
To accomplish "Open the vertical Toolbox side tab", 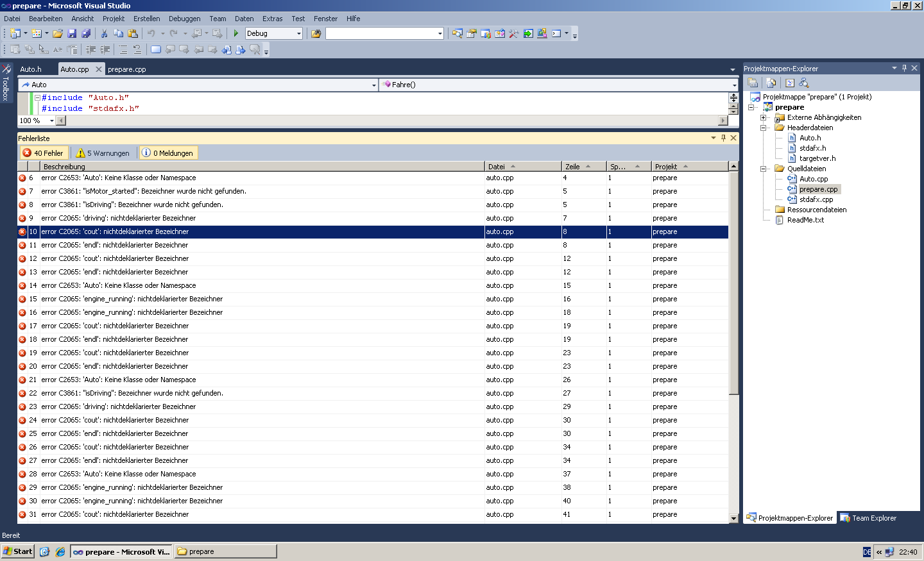I will [x=6, y=83].
